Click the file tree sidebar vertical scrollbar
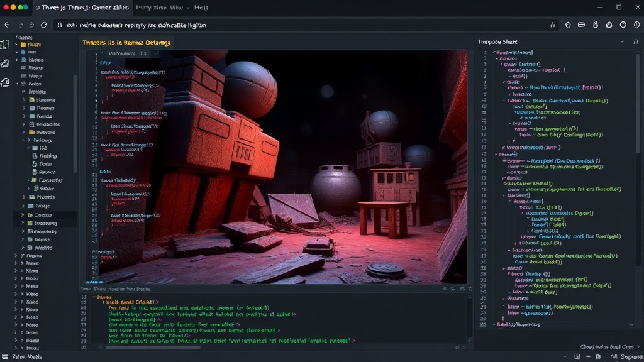 (x=75, y=123)
